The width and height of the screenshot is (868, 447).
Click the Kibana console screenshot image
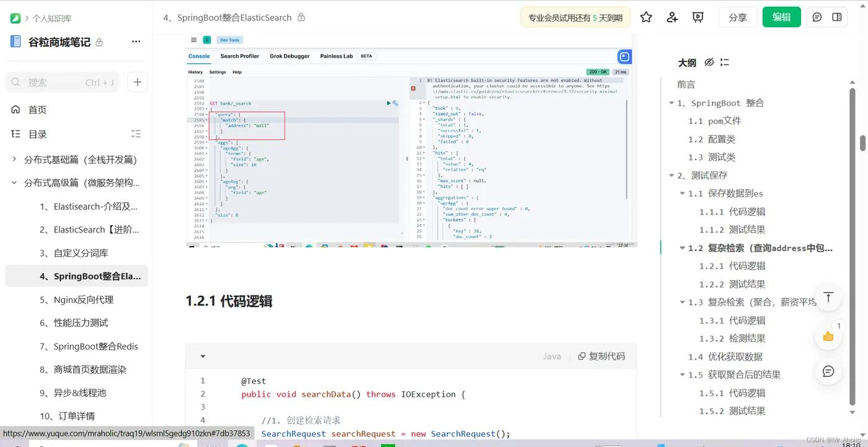[x=412, y=141]
